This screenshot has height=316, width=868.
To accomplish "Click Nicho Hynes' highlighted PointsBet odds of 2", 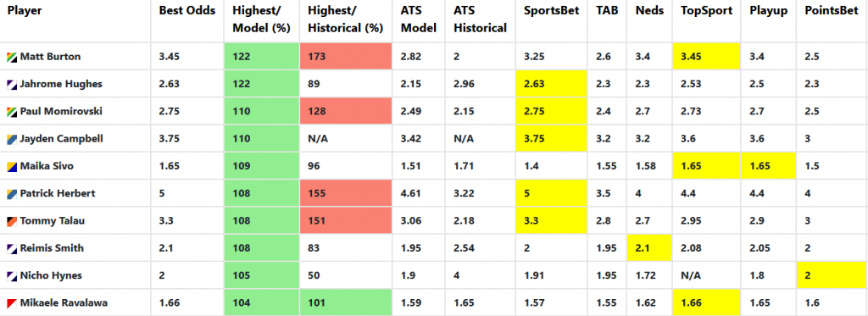I will [832, 275].
